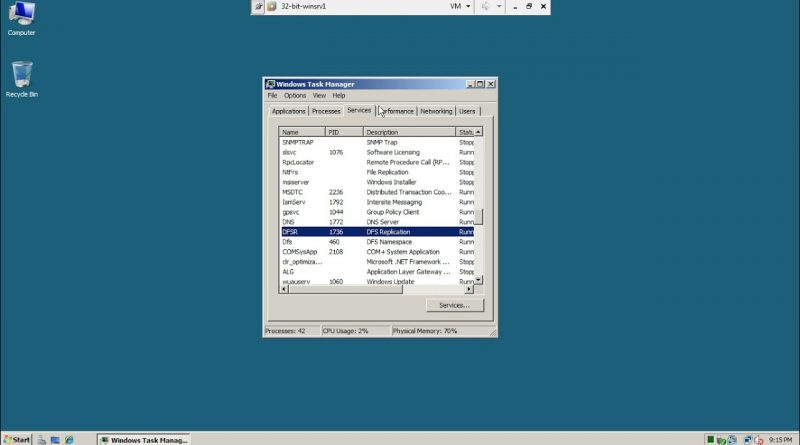Switch to the Performance tab

tap(397, 111)
